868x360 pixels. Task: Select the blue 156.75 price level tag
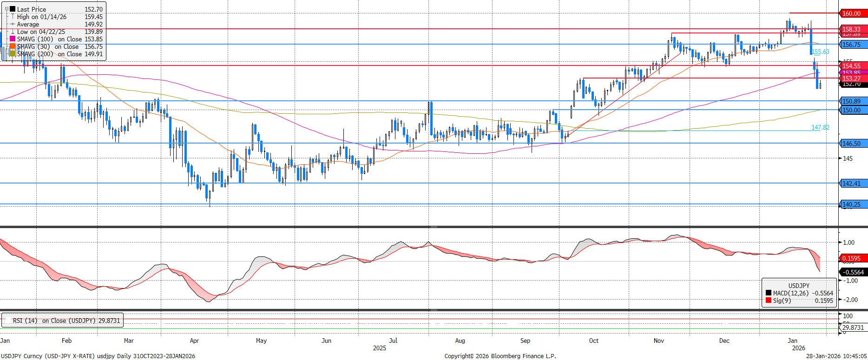click(x=853, y=45)
